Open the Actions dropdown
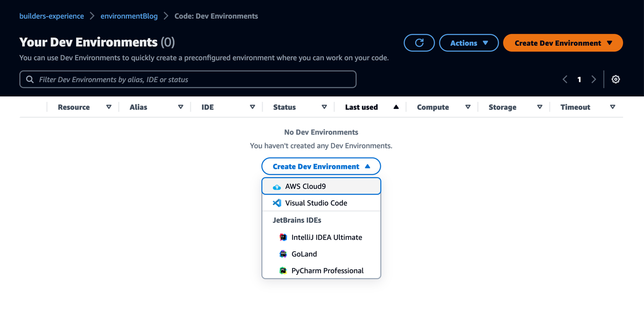Viewport: 644px width, 310px height. coord(468,43)
